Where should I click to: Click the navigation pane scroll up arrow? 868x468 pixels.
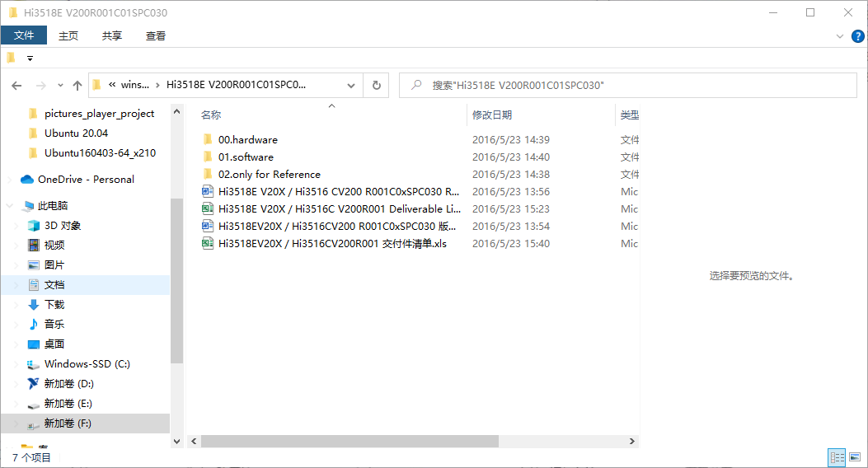176,111
